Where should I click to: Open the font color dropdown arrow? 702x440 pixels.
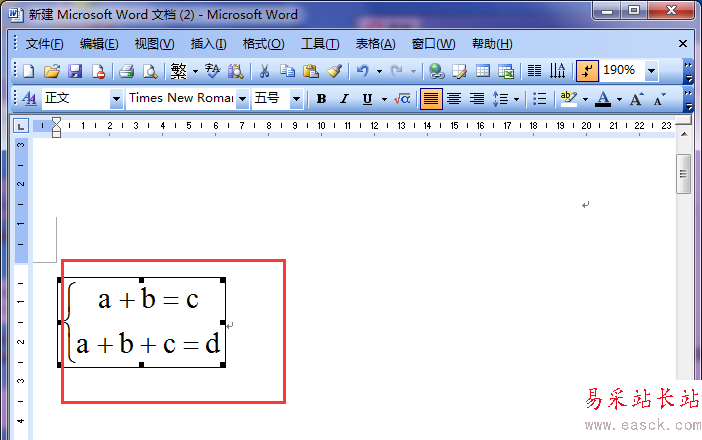click(x=619, y=99)
